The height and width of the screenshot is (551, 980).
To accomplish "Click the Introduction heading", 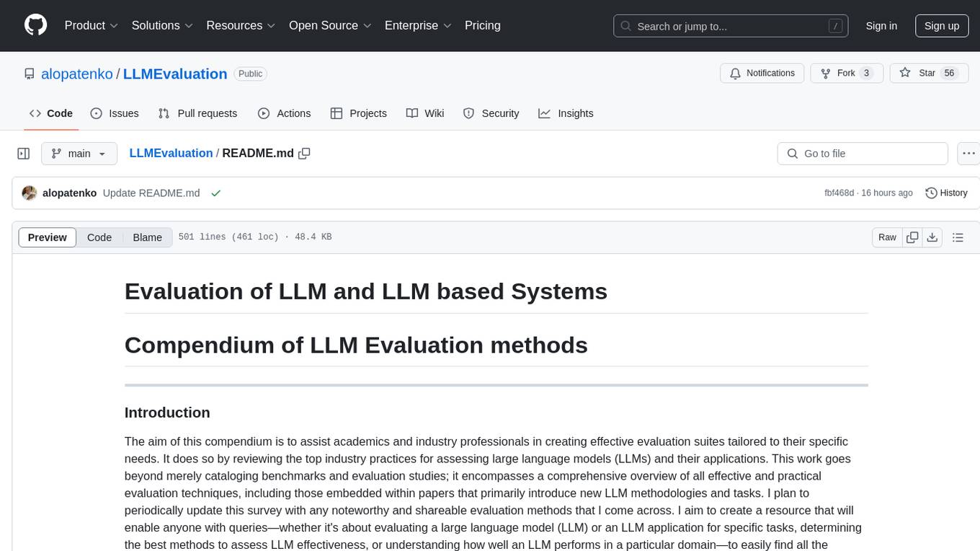I will click(167, 413).
